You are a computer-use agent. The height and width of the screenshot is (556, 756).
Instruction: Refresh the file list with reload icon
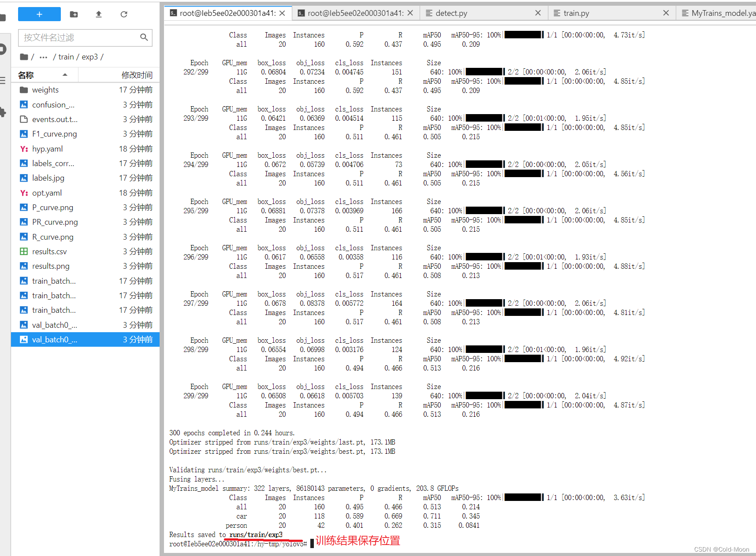124,14
